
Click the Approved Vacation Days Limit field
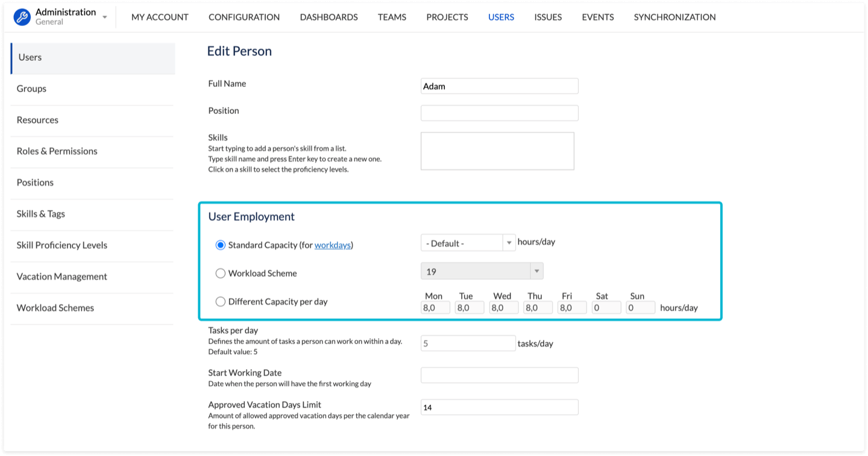tap(499, 408)
